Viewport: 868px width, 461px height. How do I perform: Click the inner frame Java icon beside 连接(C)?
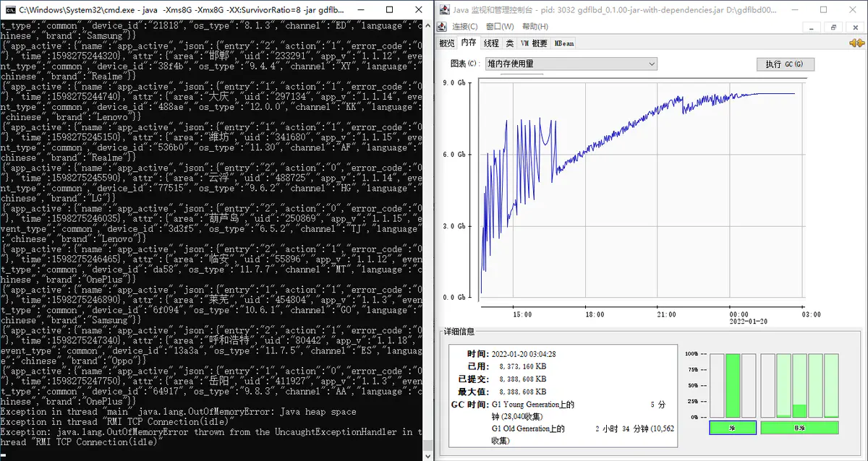pos(443,27)
